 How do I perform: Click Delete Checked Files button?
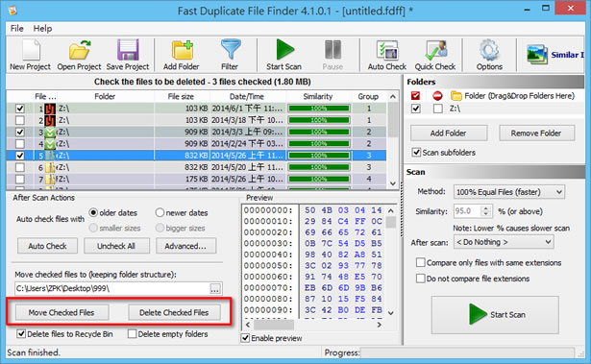(x=174, y=312)
